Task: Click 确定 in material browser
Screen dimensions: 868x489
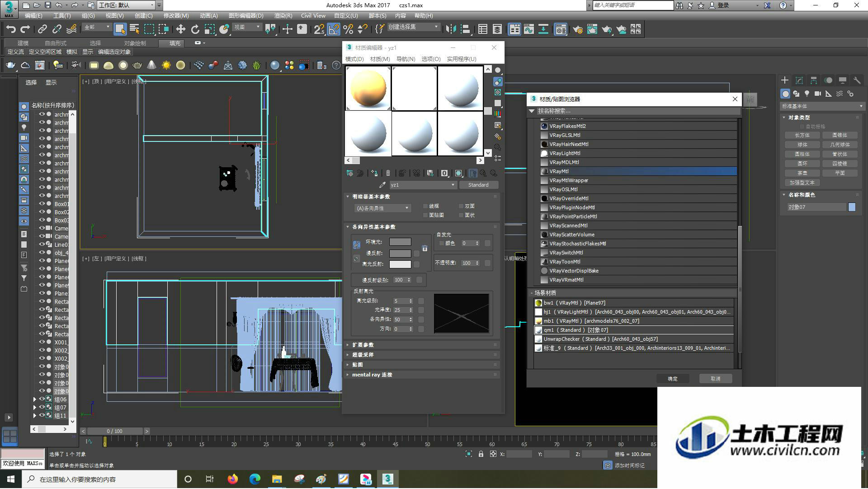Action: click(x=673, y=379)
